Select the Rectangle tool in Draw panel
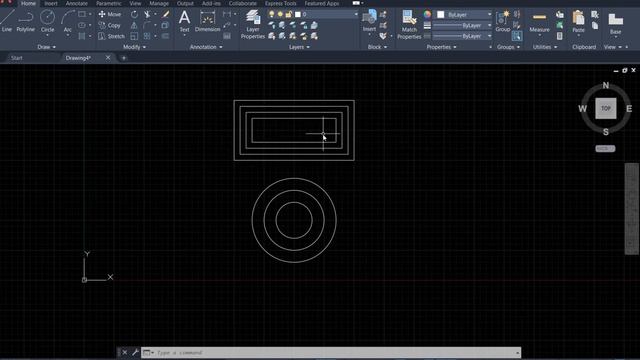 click(82, 14)
